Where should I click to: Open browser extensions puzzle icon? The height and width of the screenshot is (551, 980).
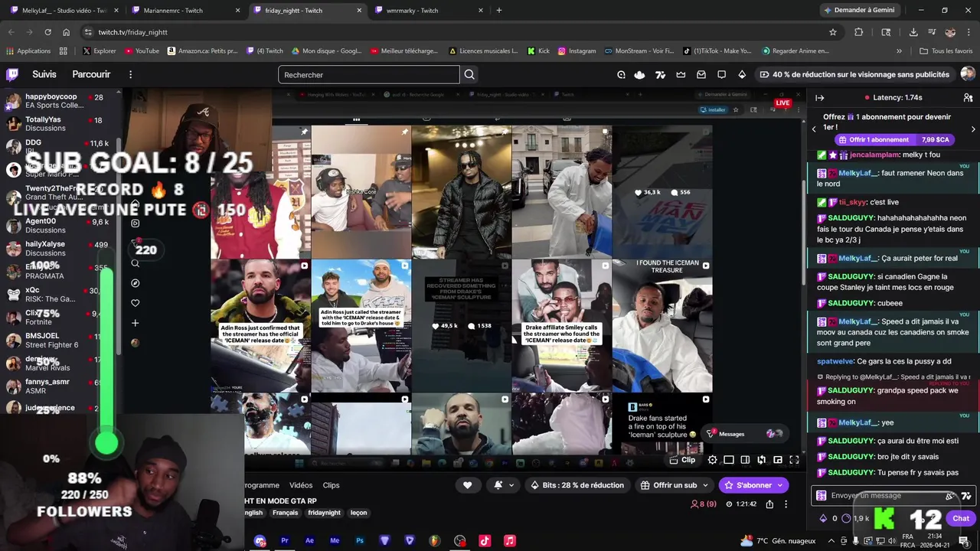(858, 32)
